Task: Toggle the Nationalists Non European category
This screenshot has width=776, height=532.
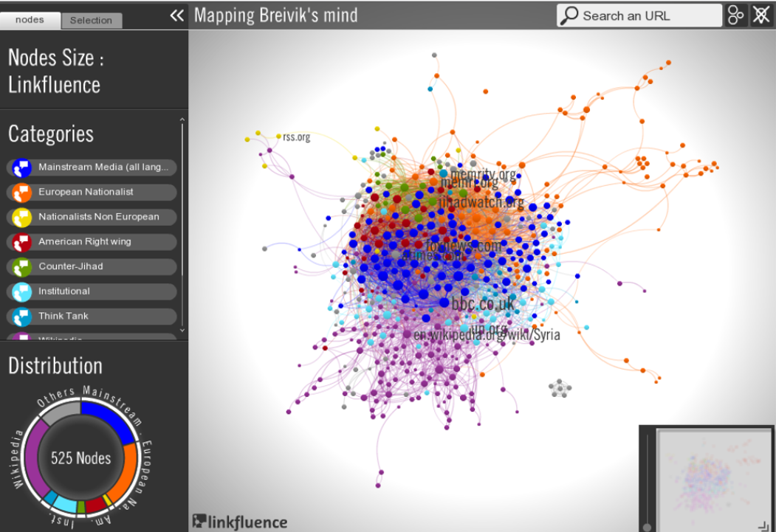Action: point(92,217)
